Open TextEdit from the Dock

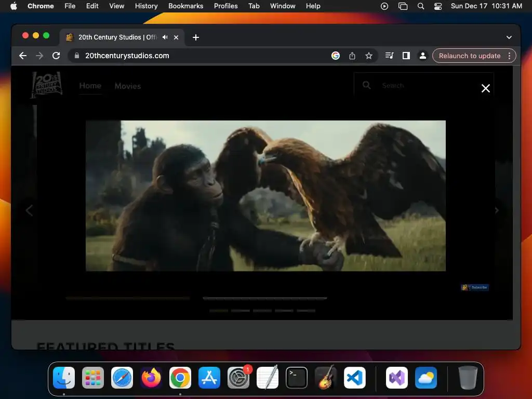point(268,378)
